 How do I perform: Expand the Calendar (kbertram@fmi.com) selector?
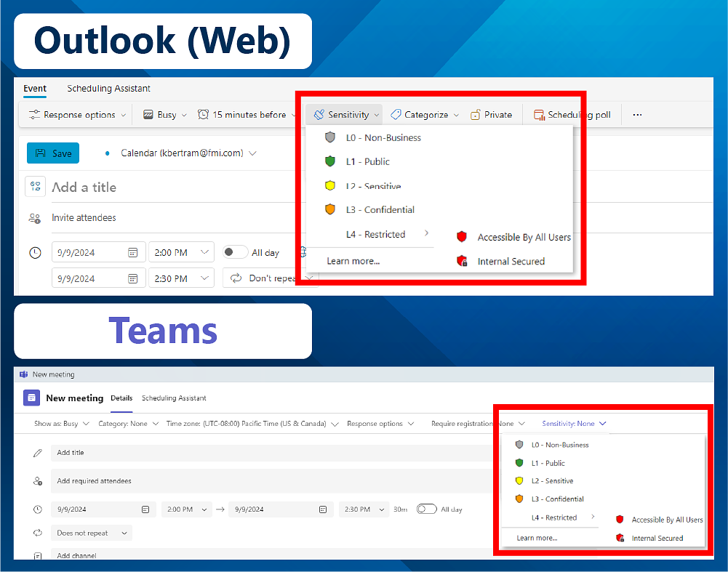point(188,153)
